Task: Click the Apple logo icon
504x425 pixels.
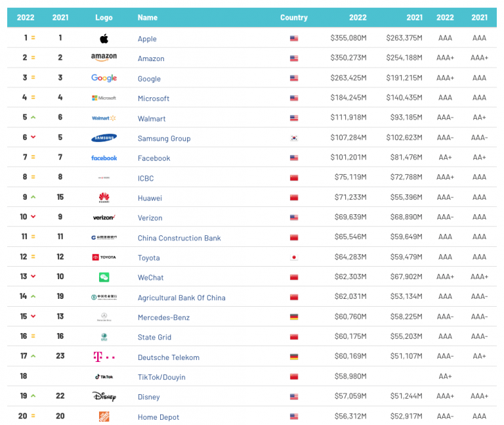Action: coord(104,39)
